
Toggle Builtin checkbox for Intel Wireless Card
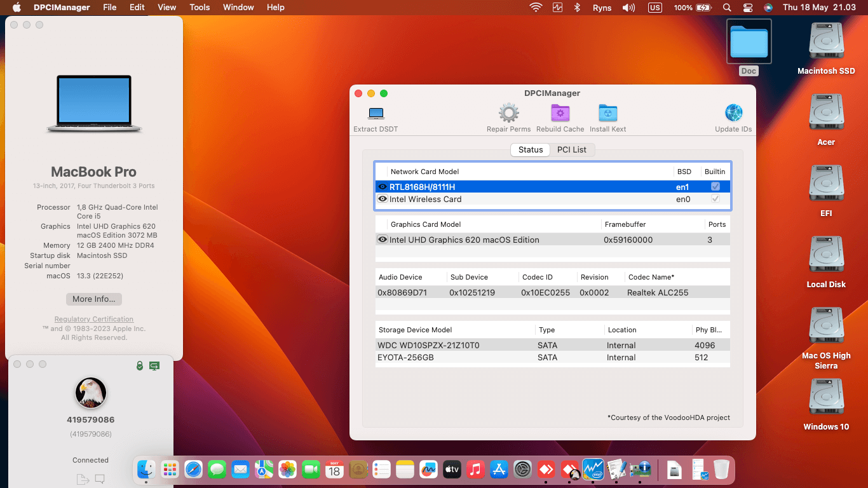(x=715, y=199)
